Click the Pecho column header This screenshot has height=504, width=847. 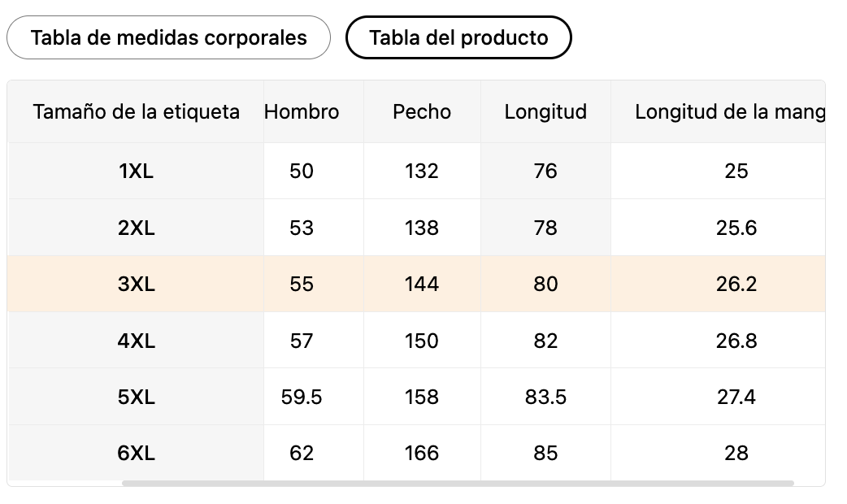422,111
